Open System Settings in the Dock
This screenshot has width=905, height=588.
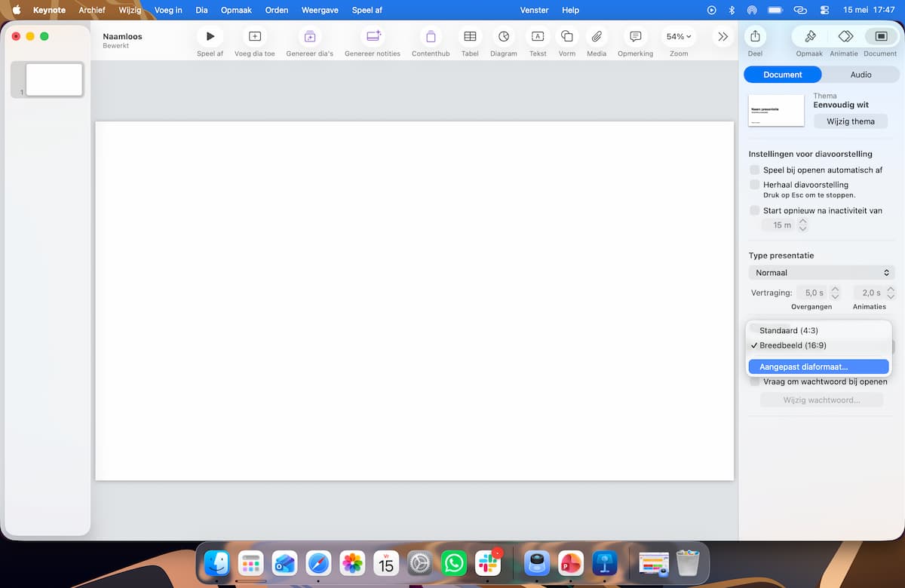point(420,563)
